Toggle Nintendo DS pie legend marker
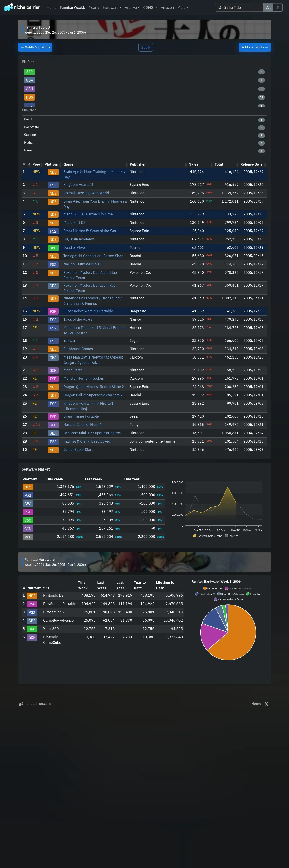This screenshot has width=289, height=868. coord(205,589)
